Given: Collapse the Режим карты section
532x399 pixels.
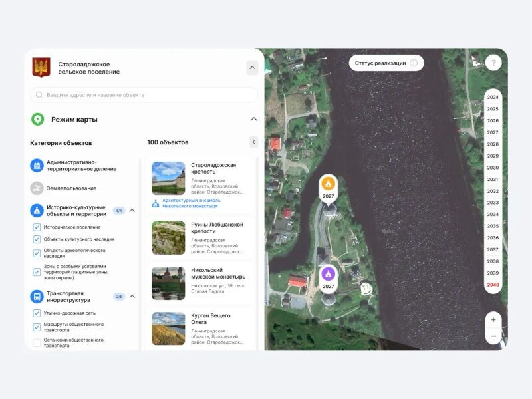Looking at the screenshot, I should [253, 119].
